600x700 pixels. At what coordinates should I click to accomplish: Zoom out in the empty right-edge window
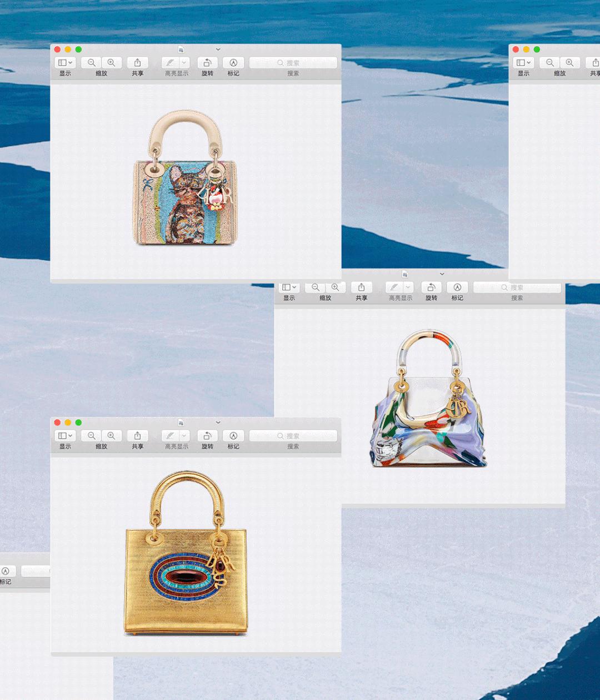[x=550, y=63]
